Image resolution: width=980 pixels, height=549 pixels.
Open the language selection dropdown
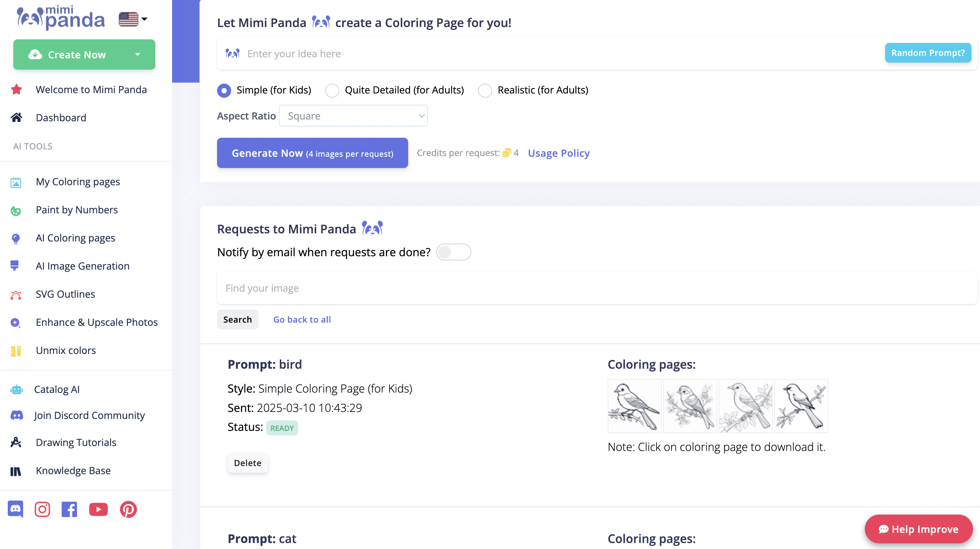(x=132, y=19)
